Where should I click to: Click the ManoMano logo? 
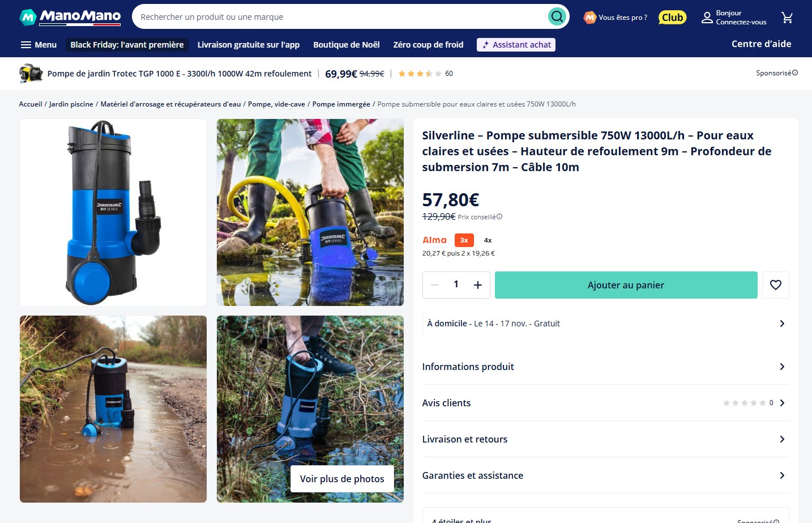pos(70,17)
